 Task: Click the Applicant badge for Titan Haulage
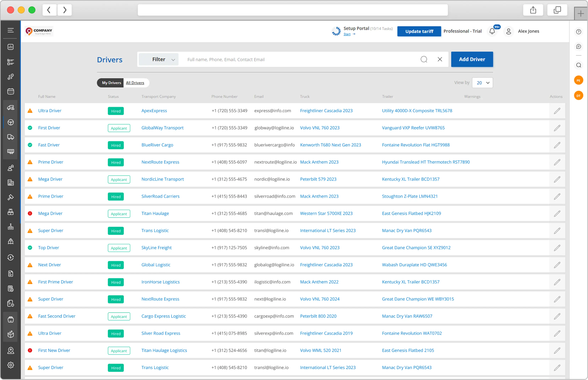coord(119,214)
